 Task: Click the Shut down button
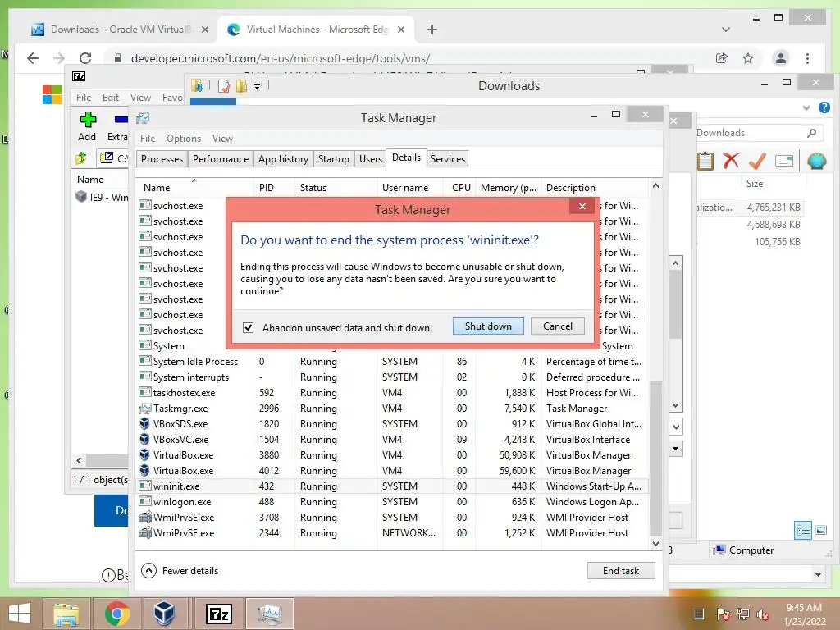488,326
